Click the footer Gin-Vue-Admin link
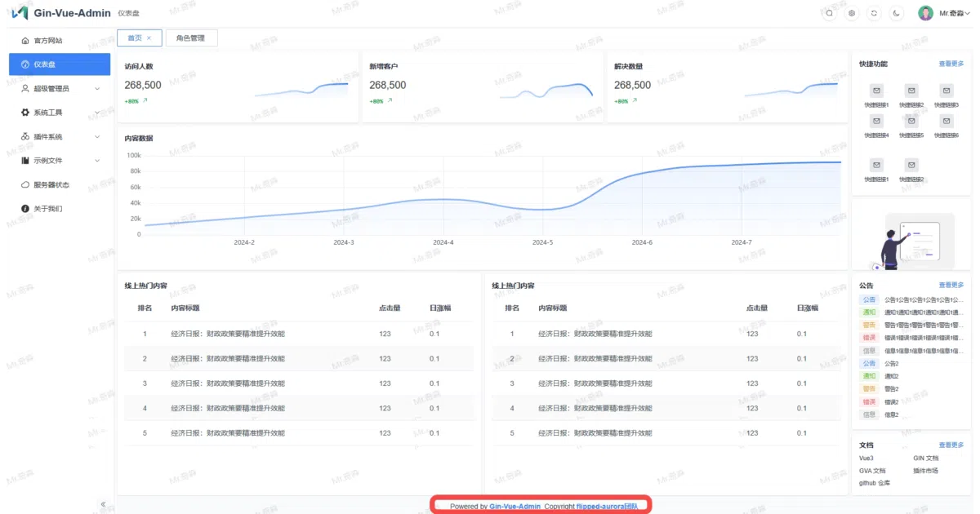 click(x=515, y=507)
